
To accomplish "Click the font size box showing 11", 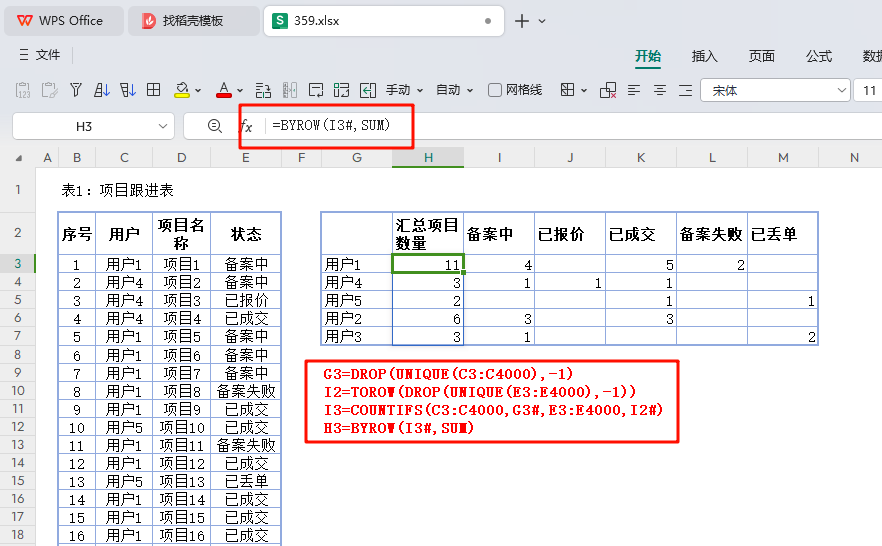I will coord(868,90).
